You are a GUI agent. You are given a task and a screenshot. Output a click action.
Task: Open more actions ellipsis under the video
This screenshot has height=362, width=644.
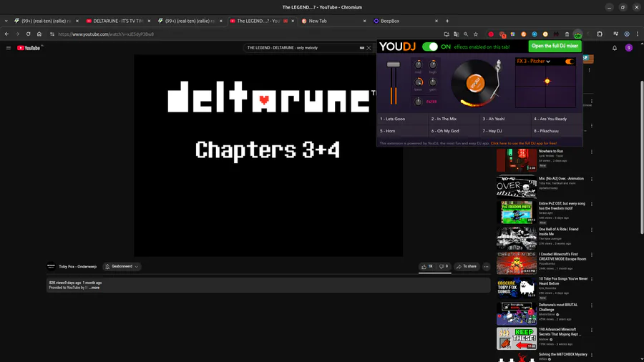pos(487,267)
